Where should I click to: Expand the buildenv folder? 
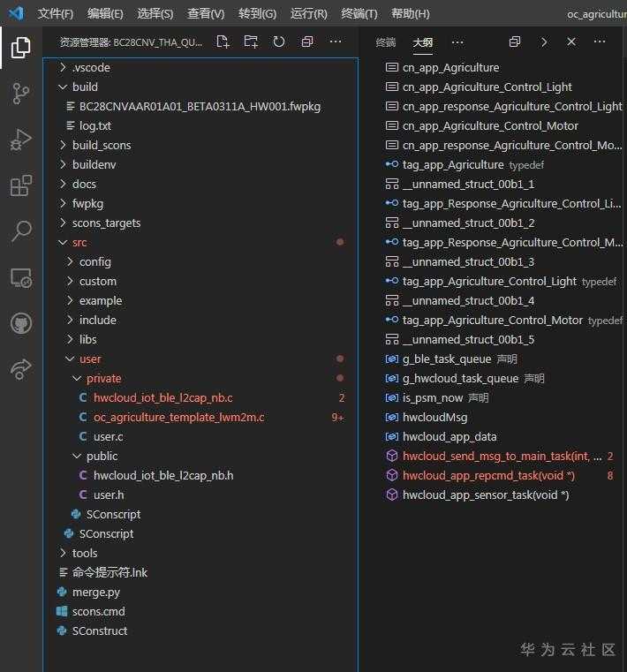click(201, 164)
